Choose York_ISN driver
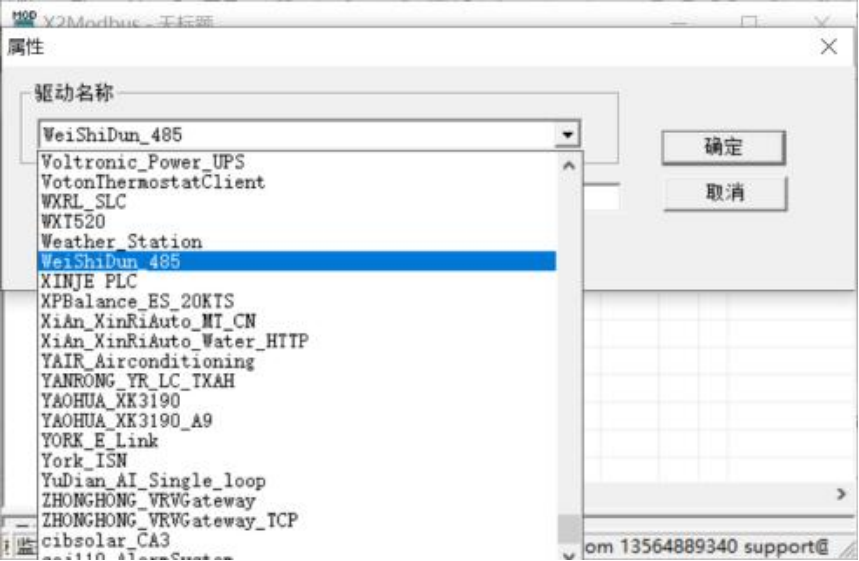 297,461
